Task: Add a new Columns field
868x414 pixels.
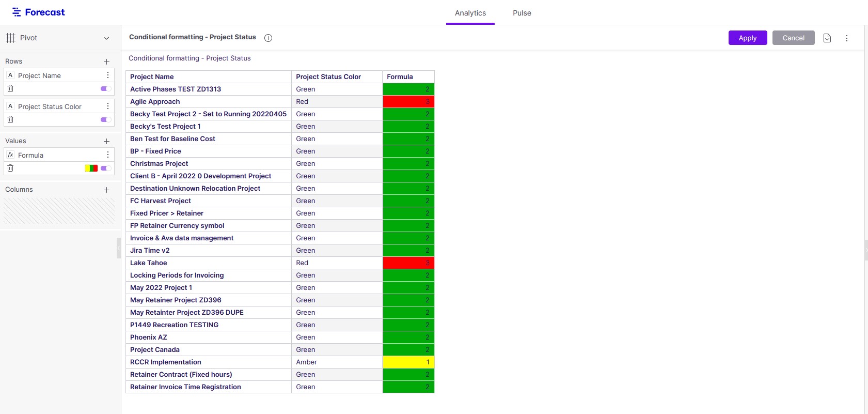Action: pyautogui.click(x=106, y=190)
